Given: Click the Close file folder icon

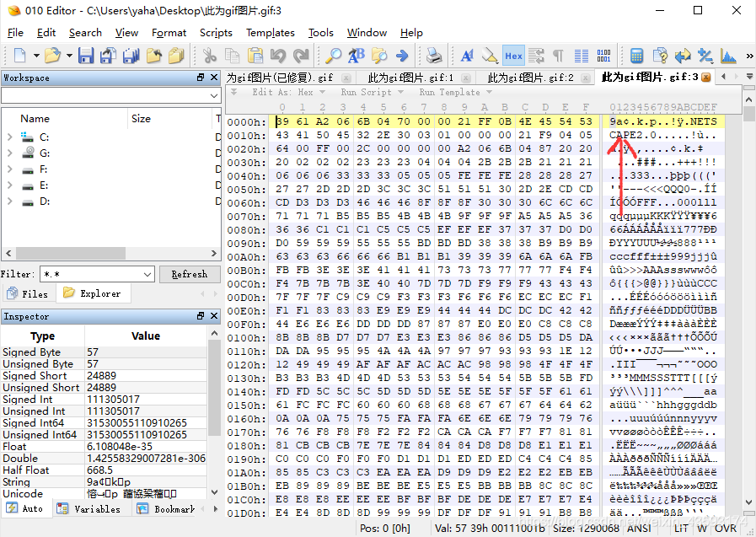Looking at the screenshot, I should click(153, 56).
